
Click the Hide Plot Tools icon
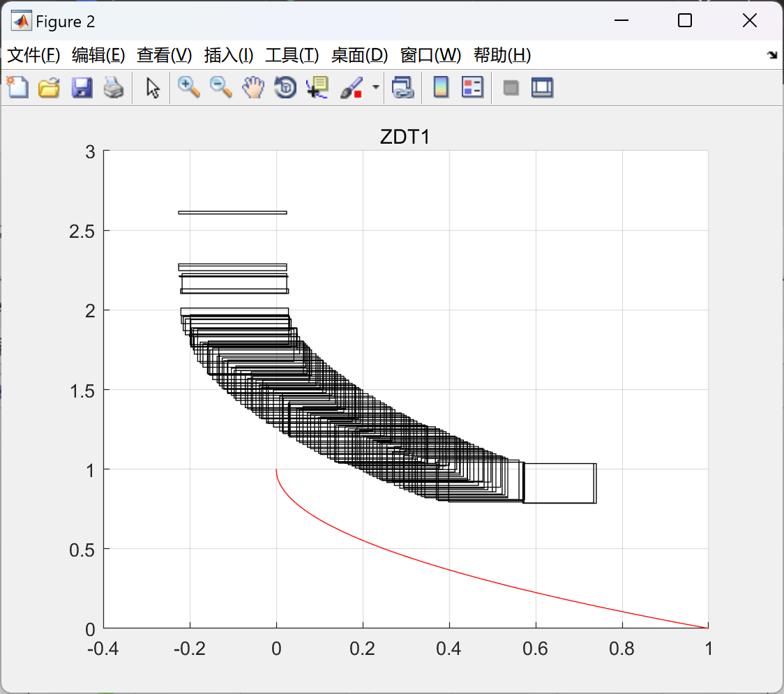511,88
